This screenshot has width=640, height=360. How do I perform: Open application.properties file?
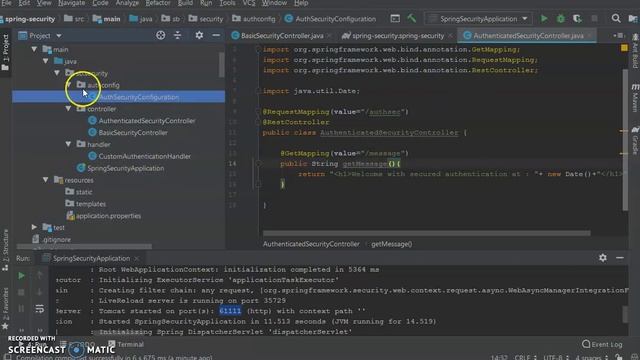point(108,216)
